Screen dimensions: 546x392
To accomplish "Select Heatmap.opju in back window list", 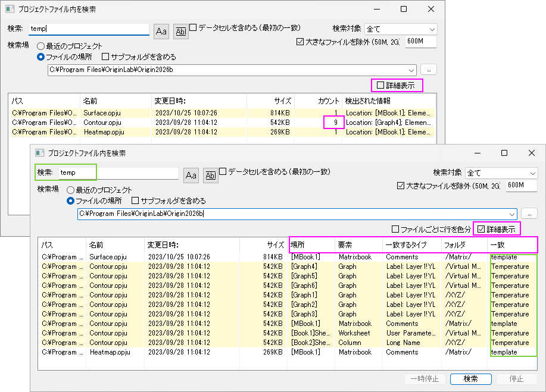I will click(x=222, y=132).
